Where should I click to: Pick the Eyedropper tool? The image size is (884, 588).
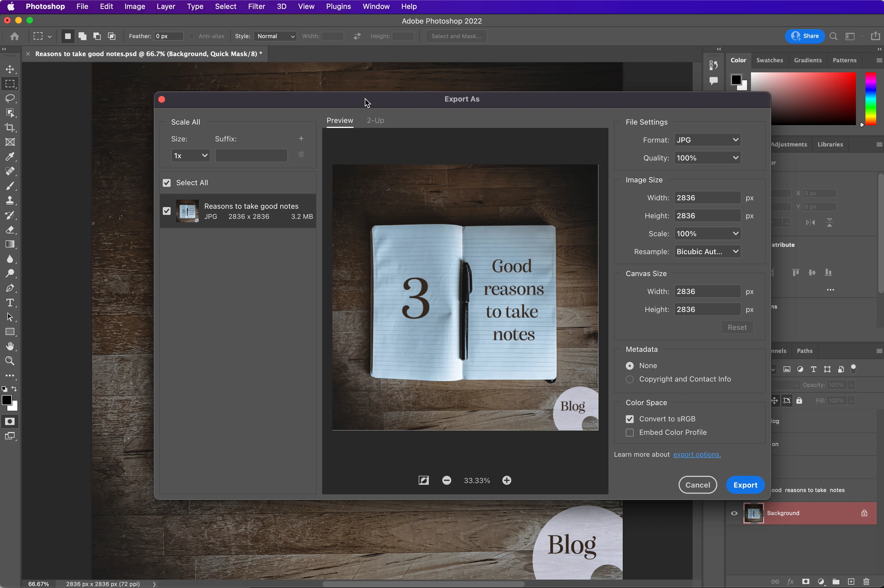click(x=10, y=156)
